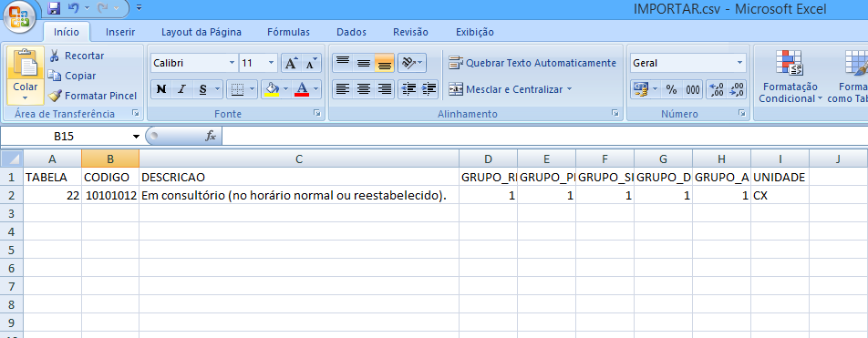Open Número dialog launcher
The height and width of the screenshot is (338, 868).
tap(742, 113)
